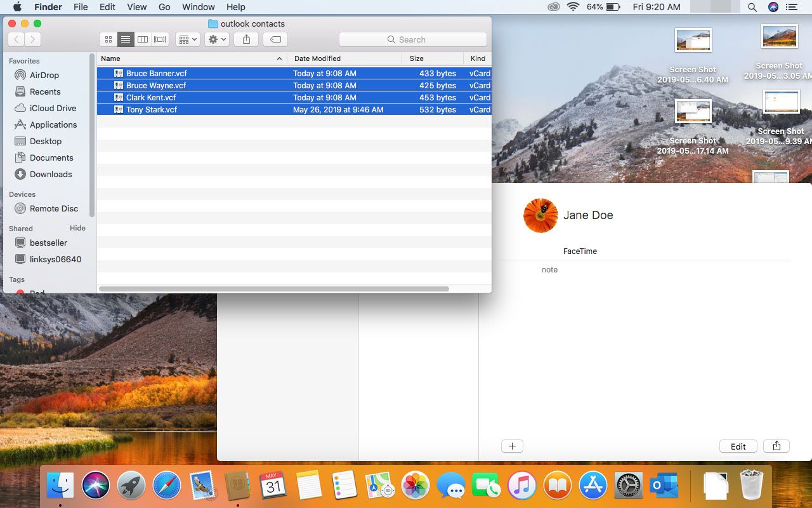Open the item grouping dropdown in toolbar
The height and width of the screenshot is (508, 812).
(188, 39)
